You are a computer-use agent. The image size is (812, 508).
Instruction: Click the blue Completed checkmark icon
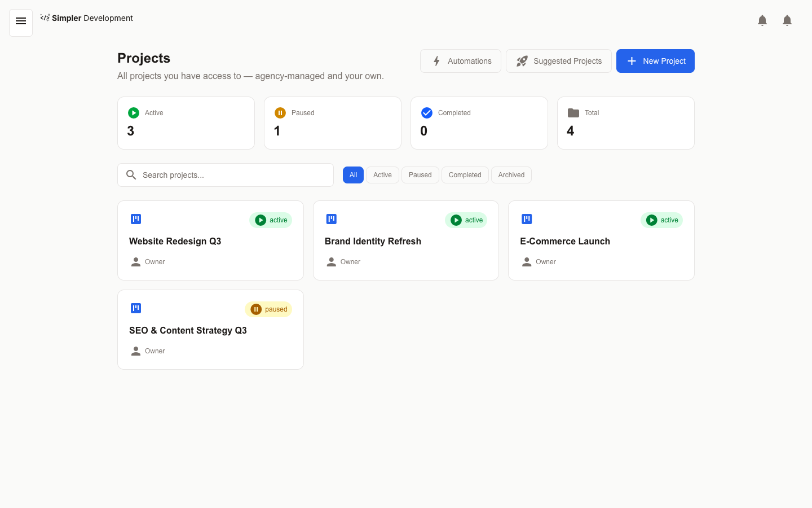click(x=427, y=113)
